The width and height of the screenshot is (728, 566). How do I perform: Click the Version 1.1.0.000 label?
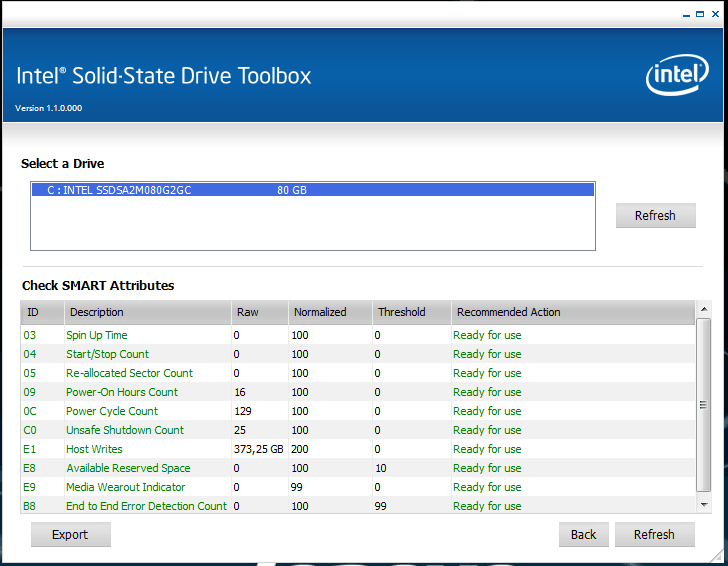tap(48, 108)
